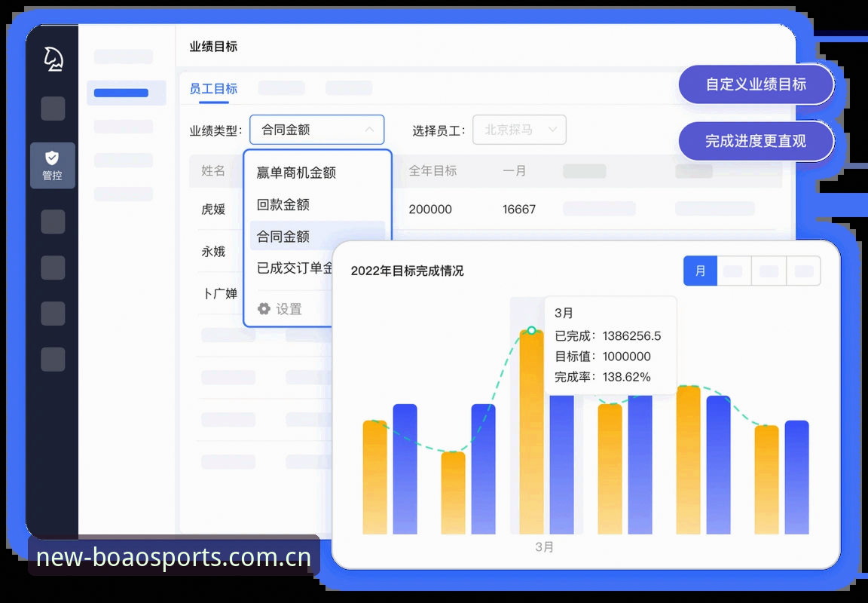Viewport: 868px width, 603px height.
Task: Click the 业绩目标 page title
Action: [213, 47]
